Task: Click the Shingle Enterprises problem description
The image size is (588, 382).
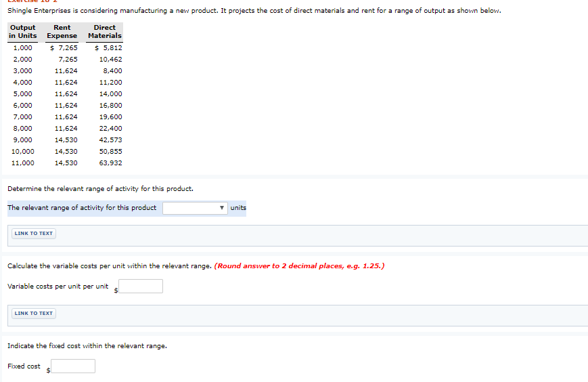Action: click(254, 11)
